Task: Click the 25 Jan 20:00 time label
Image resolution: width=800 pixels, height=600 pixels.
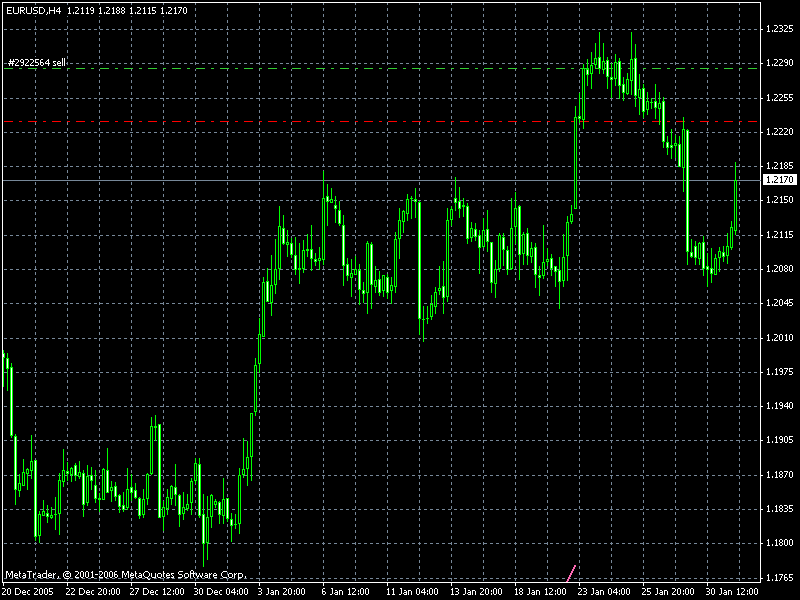Action: point(668,592)
